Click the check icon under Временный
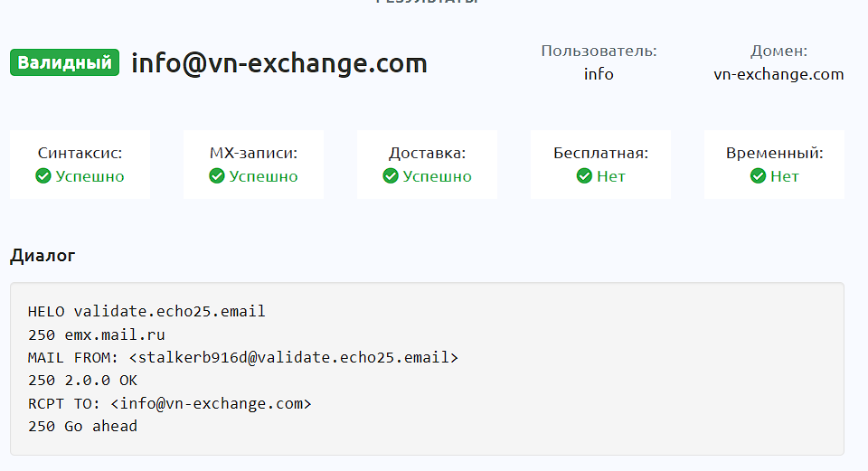 click(758, 176)
